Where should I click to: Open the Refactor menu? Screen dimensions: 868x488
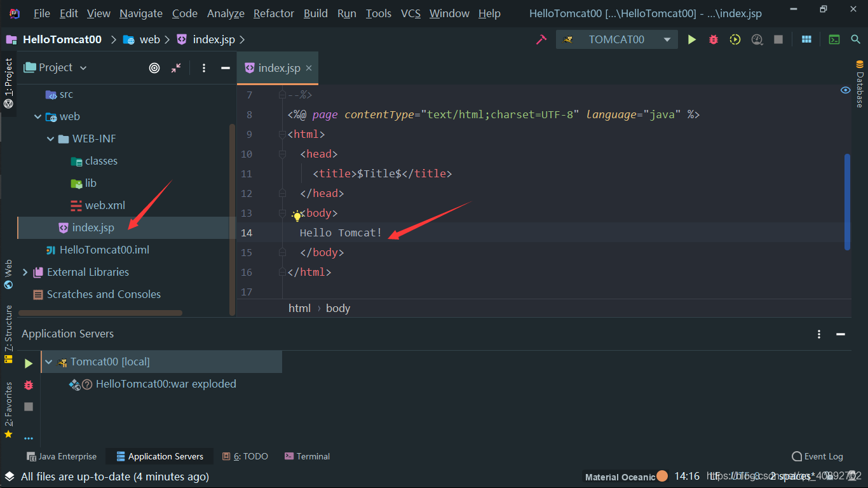(274, 13)
